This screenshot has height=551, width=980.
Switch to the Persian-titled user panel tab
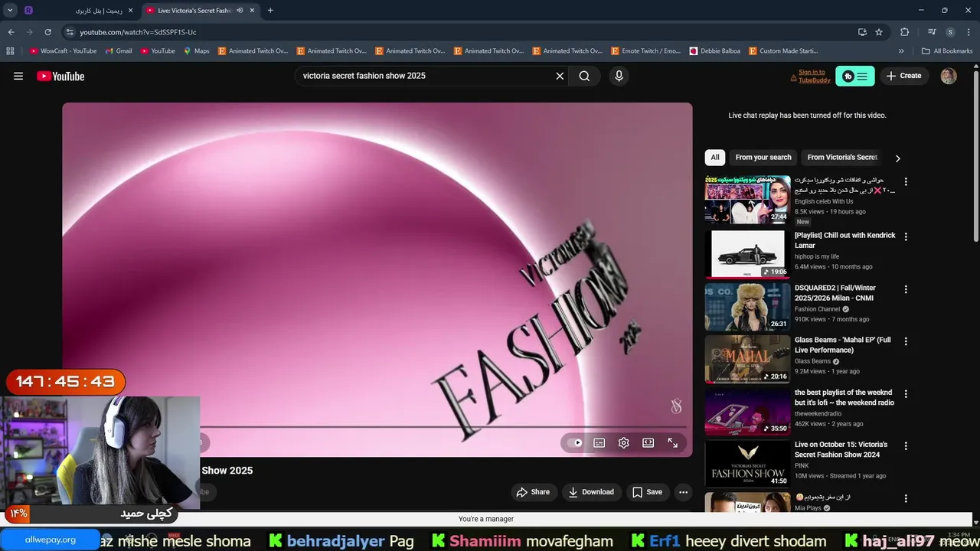(x=80, y=11)
